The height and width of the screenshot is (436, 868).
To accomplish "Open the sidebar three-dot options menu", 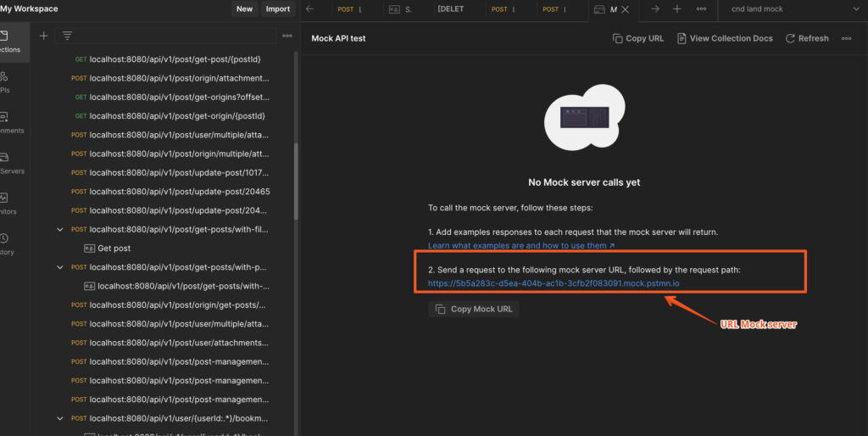I will coord(287,36).
